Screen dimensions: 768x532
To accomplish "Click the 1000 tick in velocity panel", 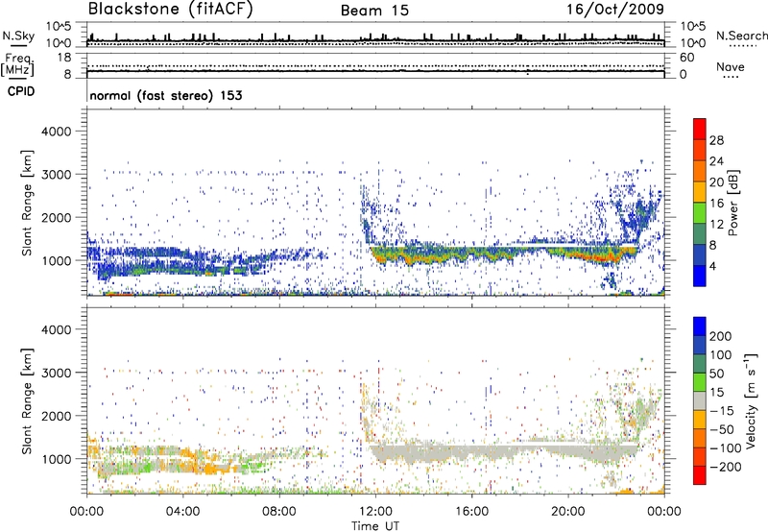I will tap(56, 459).
